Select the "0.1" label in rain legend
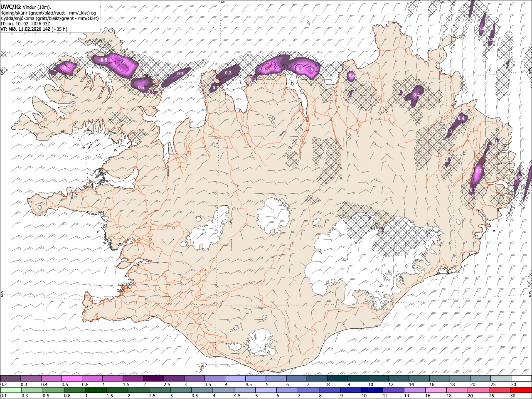This screenshot has width=532, height=399. click(x=4, y=396)
